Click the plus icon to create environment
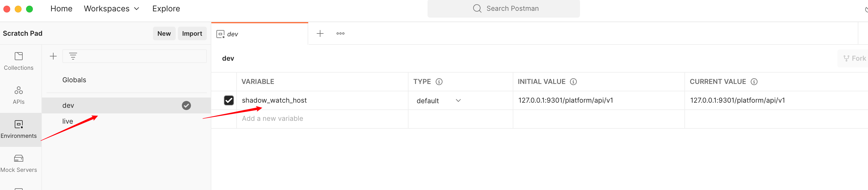 click(x=53, y=56)
